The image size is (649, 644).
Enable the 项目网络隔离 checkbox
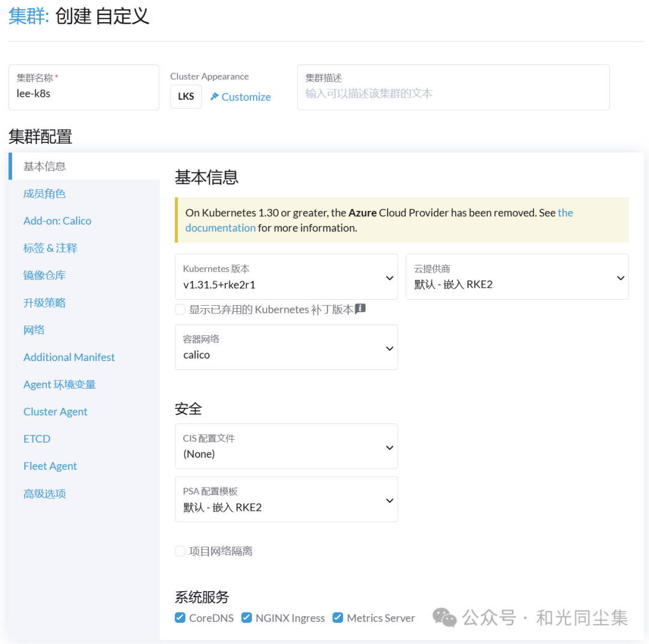tap(180, 551)
